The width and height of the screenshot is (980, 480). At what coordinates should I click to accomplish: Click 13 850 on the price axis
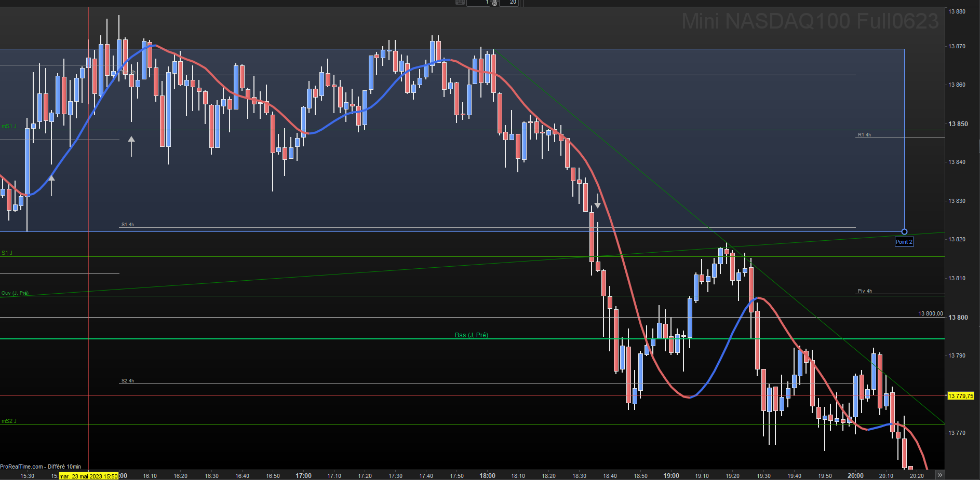(x=958, y=124)
